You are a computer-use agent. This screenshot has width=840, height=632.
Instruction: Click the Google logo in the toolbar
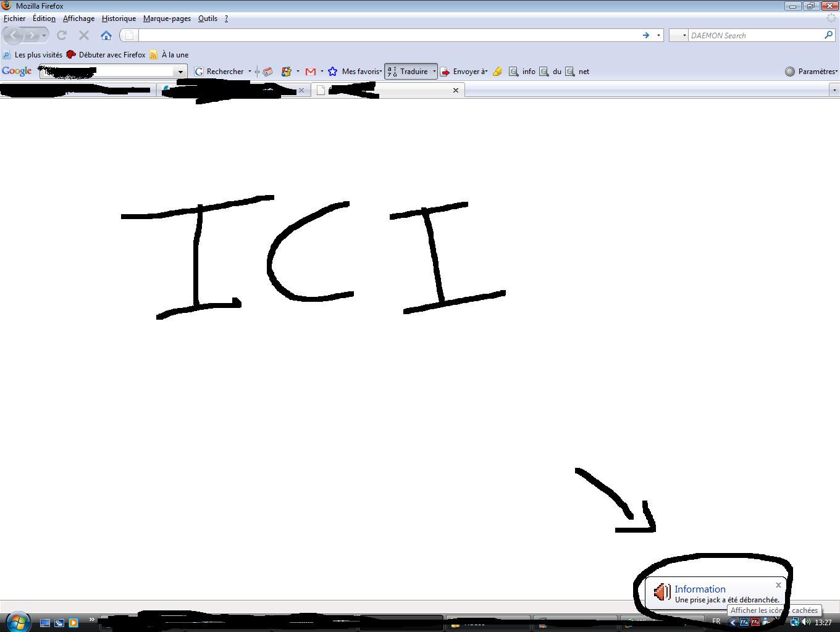[x=17, y=72]
